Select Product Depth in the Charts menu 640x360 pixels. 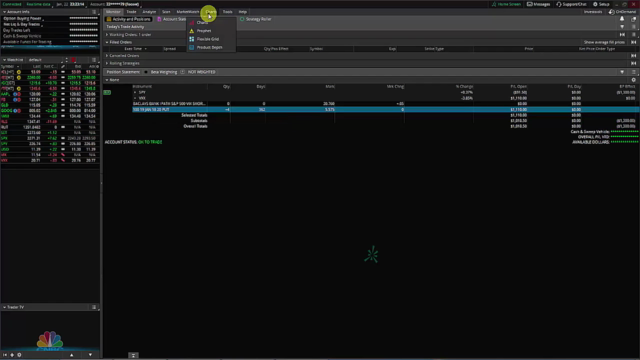tap(209, 47)
